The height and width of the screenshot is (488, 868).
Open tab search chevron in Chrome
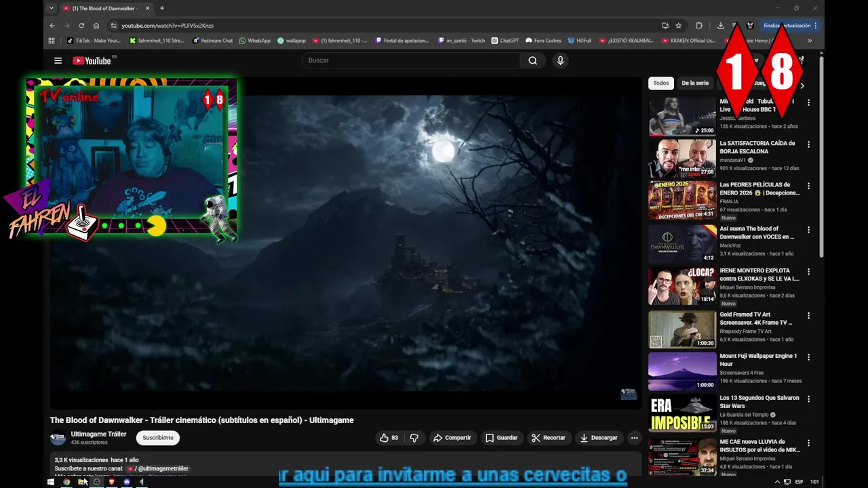[51, 8]
